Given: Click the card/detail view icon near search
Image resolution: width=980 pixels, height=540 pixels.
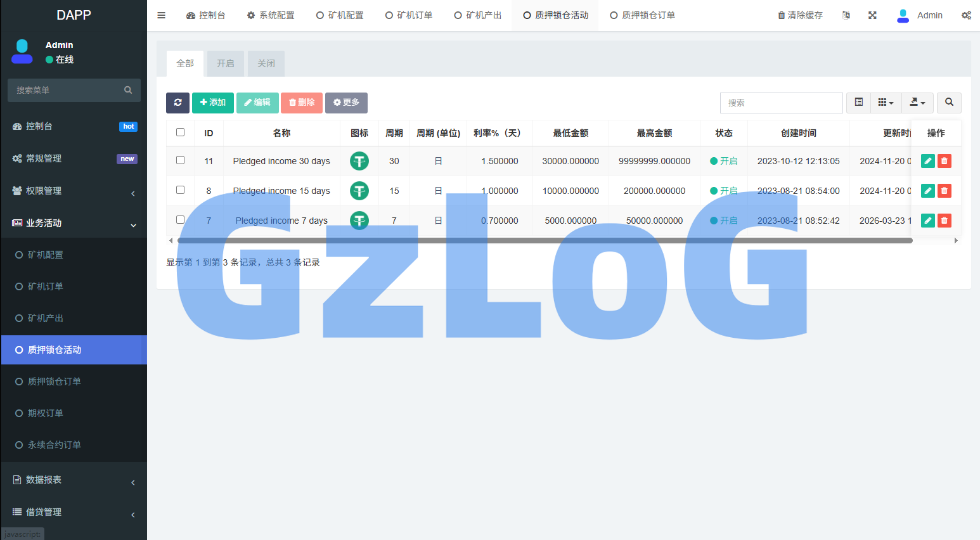Looking at the screenshot, I should 858,102.
